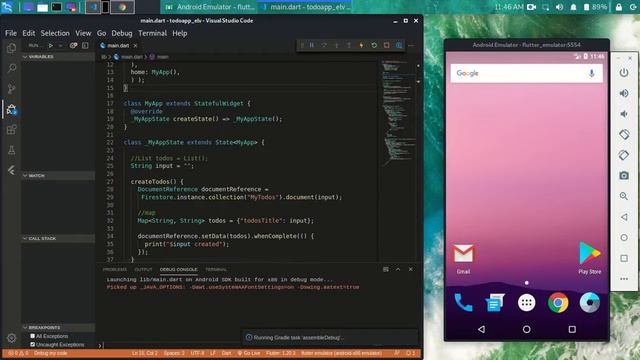The image size is (640, 360).
Task: Open the Manage gear in VS Code
Action: (11, 338)
